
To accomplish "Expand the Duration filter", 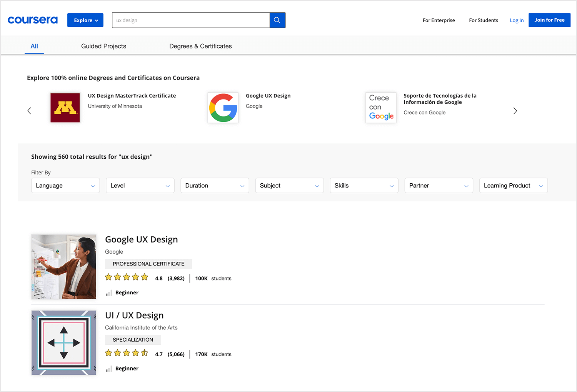I will click(x=215, y=185).
